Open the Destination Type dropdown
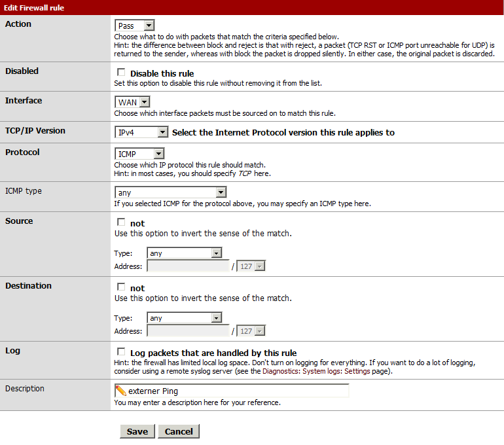The height and width of the screenshot is (445, 504). [185, 318]
